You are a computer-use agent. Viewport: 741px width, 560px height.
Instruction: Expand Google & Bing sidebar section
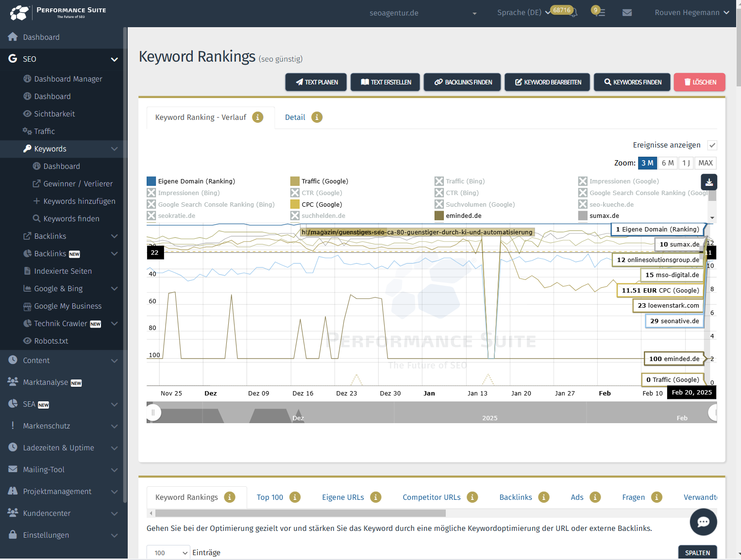click(114, 289)
